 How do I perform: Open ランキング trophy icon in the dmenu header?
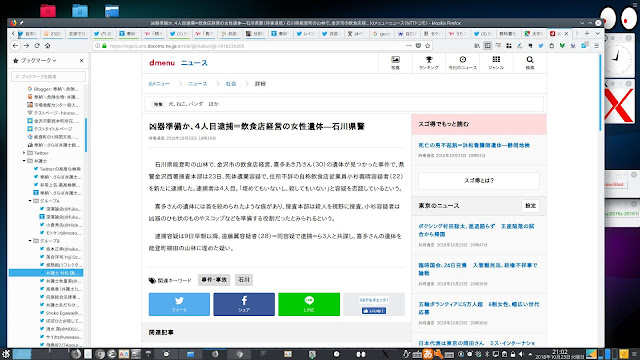pos(429,63)
